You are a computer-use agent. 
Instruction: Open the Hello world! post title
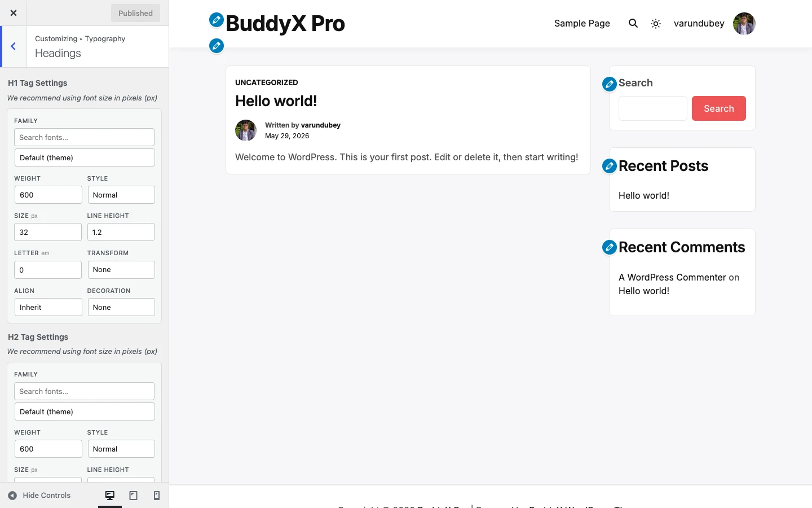pos(276,101)
